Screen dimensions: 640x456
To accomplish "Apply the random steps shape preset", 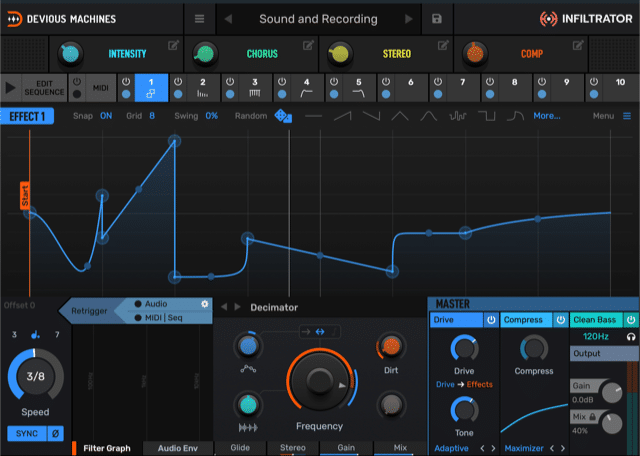I will pyautogui.click(x=458, y=116).
